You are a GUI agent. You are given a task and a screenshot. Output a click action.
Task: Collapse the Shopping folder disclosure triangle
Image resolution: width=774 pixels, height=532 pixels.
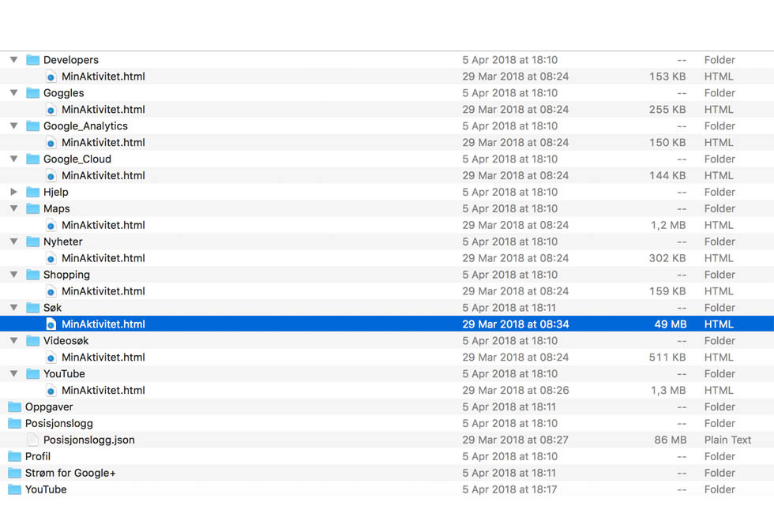pyautogui.click(x=14, y=275)
